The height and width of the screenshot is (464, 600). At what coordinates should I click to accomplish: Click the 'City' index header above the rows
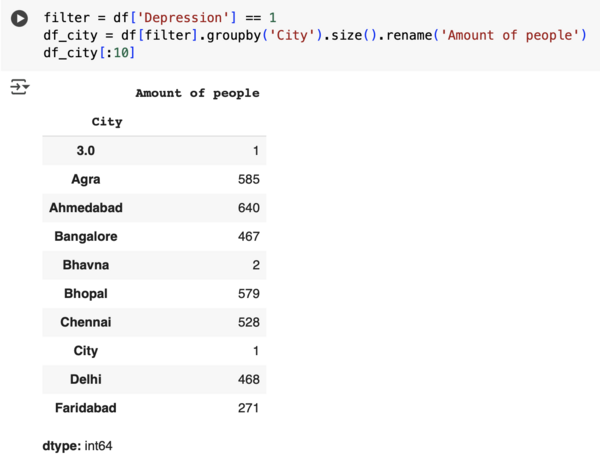click(106, 122)
